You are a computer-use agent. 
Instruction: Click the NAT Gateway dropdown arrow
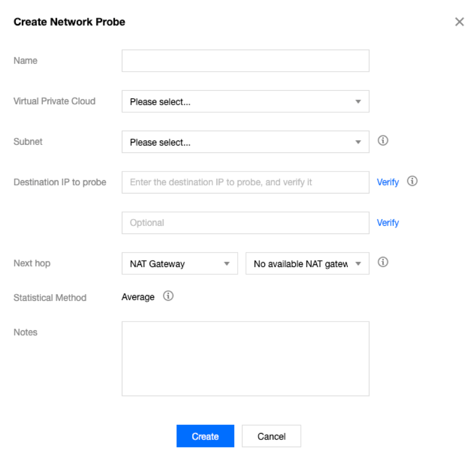click(x=226, y=264)
